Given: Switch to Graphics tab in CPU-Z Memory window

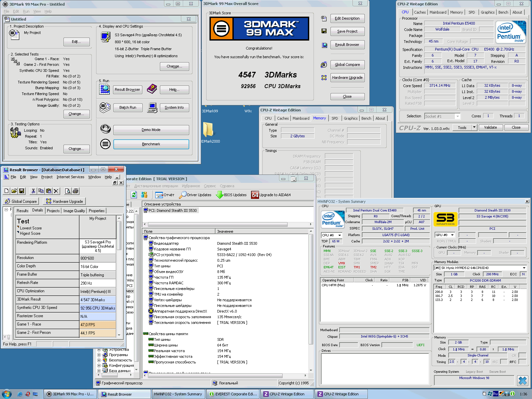Looking at the screenshot, I should point(351,118).
